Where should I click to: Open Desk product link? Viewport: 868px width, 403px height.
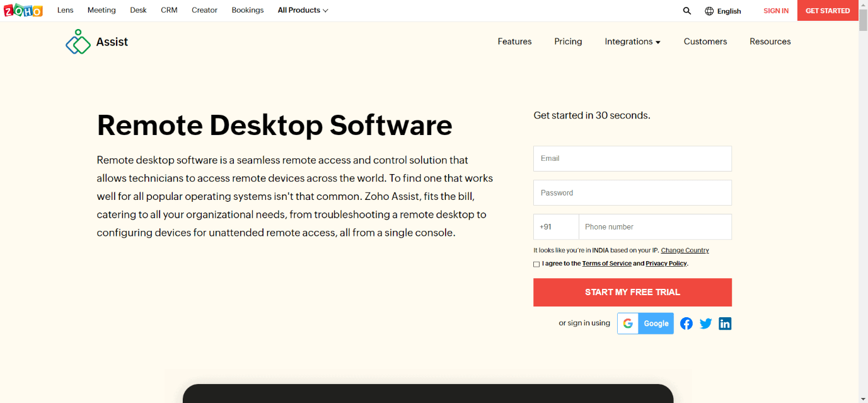(139, 10)
